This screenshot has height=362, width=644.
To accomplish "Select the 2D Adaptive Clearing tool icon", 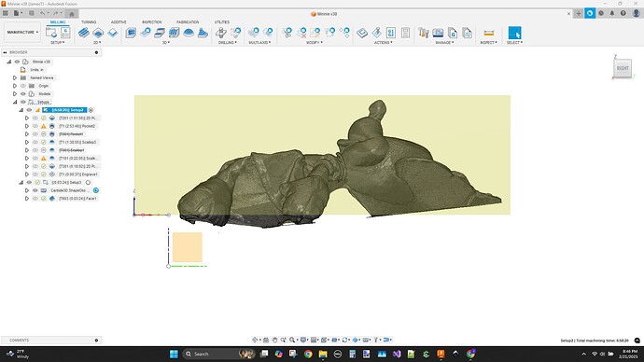I will [84, 33].
